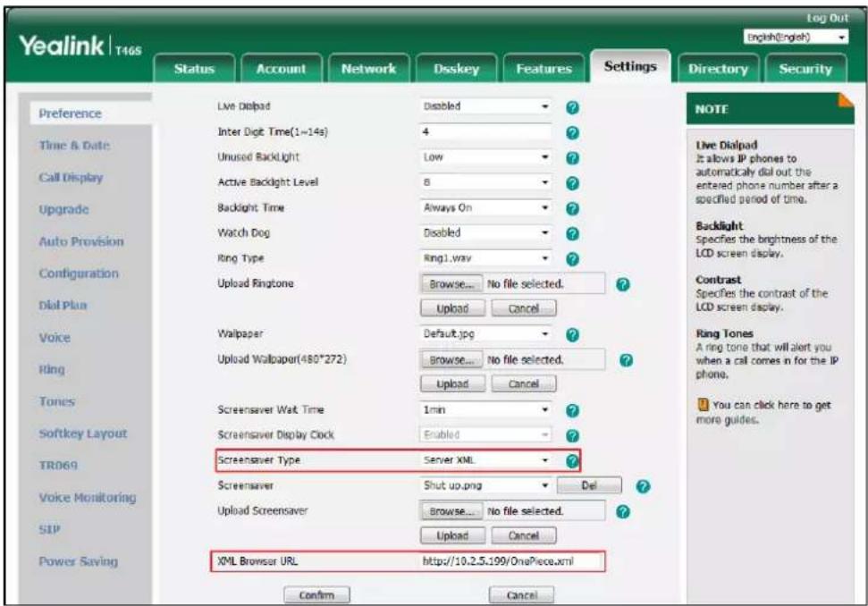This screenshot has height=606, width=868.
Task: Open the Ring Type dropdown
Action: coord(485,258)
